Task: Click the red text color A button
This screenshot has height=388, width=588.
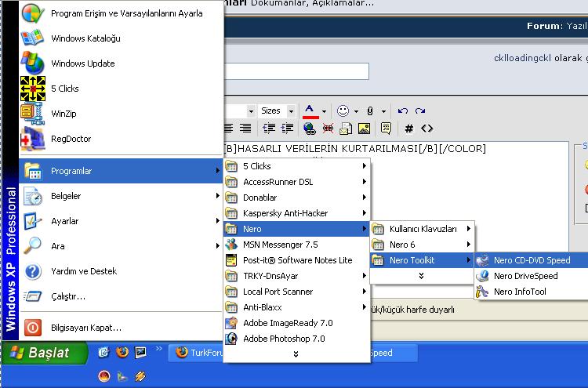Action: pyautogui.click(x=310, y=111)
